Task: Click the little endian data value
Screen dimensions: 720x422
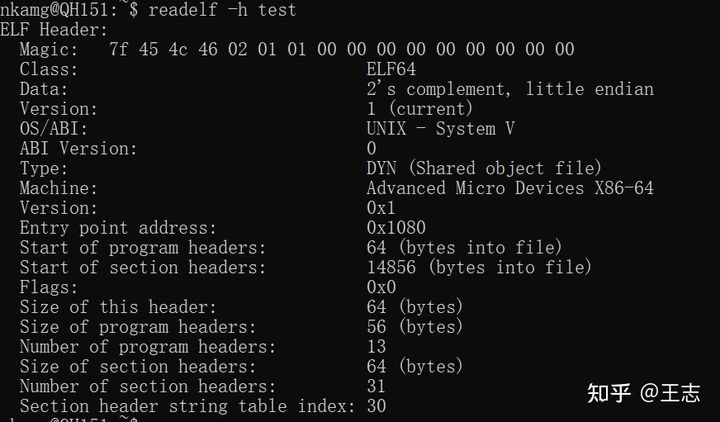Action: tap(510, 89)
